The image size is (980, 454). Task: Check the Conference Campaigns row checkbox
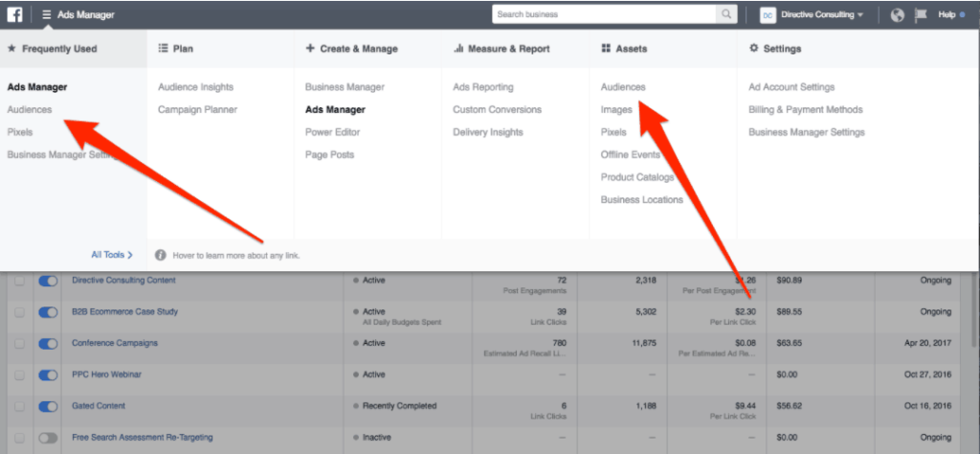(x=20, y=344)
